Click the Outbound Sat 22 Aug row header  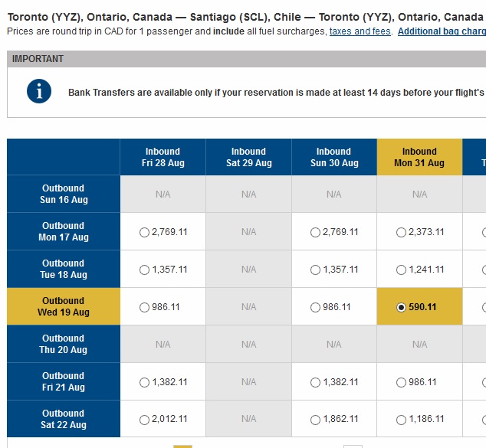click(x=64, y=419)
